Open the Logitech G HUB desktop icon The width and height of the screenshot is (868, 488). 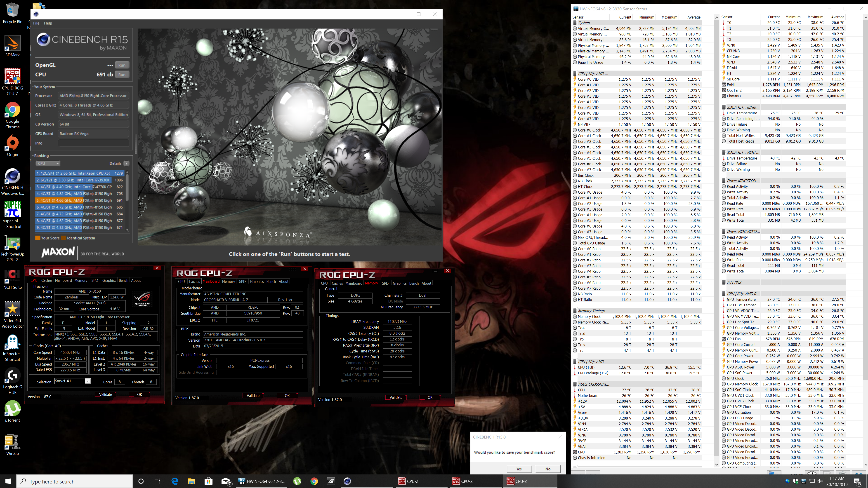click(12, 380)
